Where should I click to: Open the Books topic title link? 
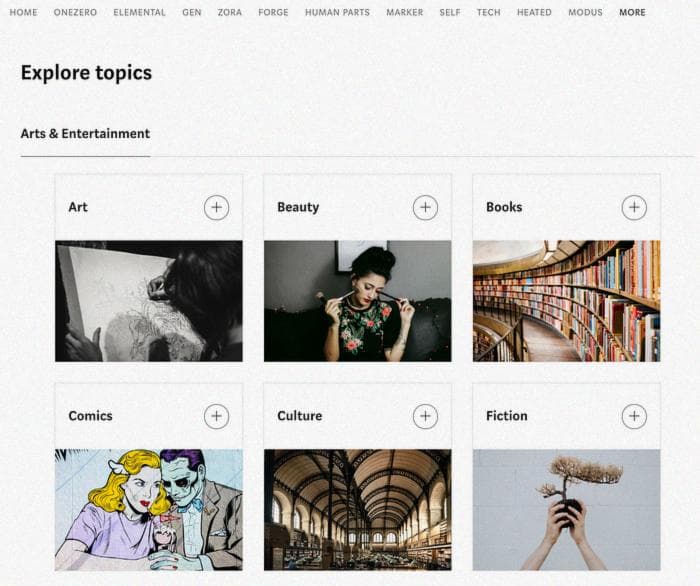point(504,207)
